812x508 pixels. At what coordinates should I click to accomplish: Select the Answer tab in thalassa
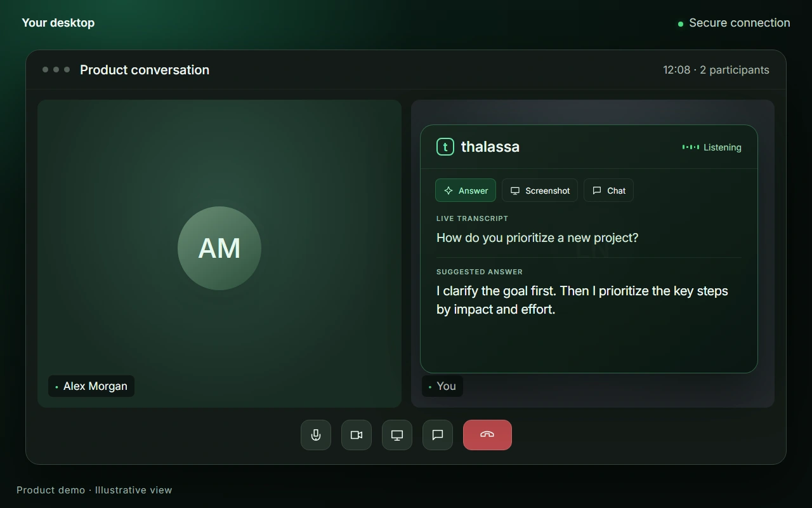click(466, 190)
